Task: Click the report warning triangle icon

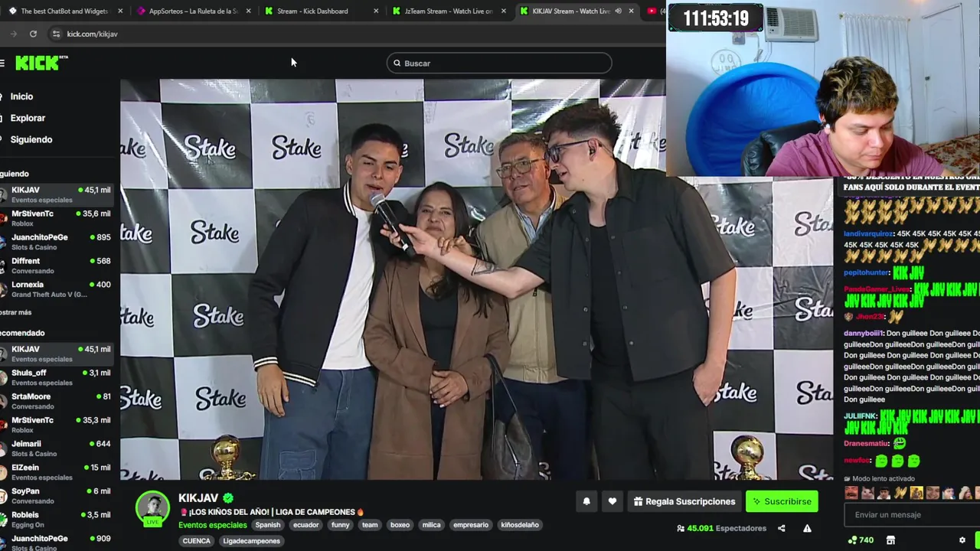Action: pos(807,528)
